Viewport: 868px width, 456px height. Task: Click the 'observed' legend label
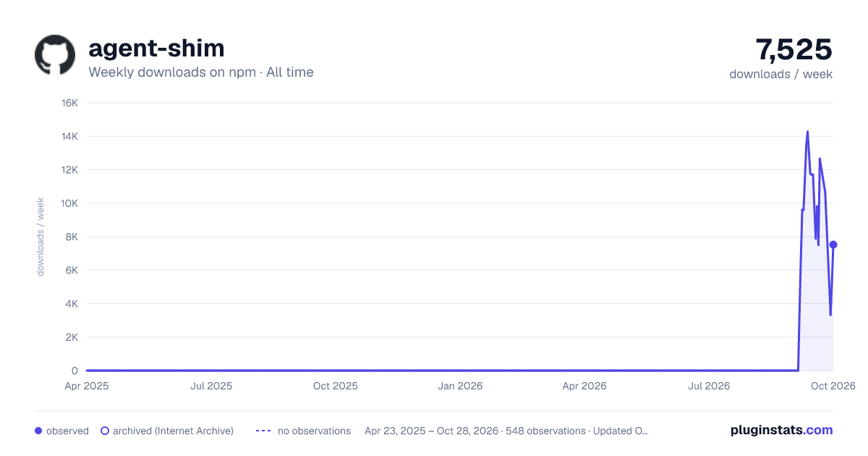point(67,431)
